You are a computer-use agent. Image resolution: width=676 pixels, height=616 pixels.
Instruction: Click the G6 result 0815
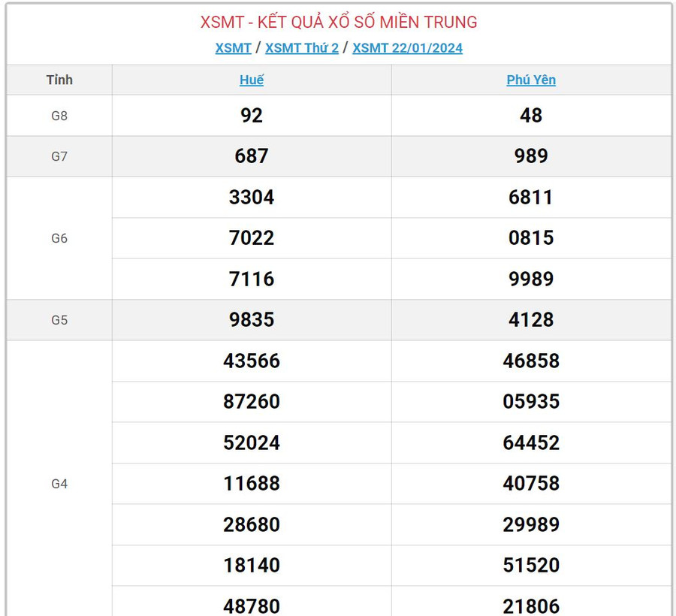(531, 238)
